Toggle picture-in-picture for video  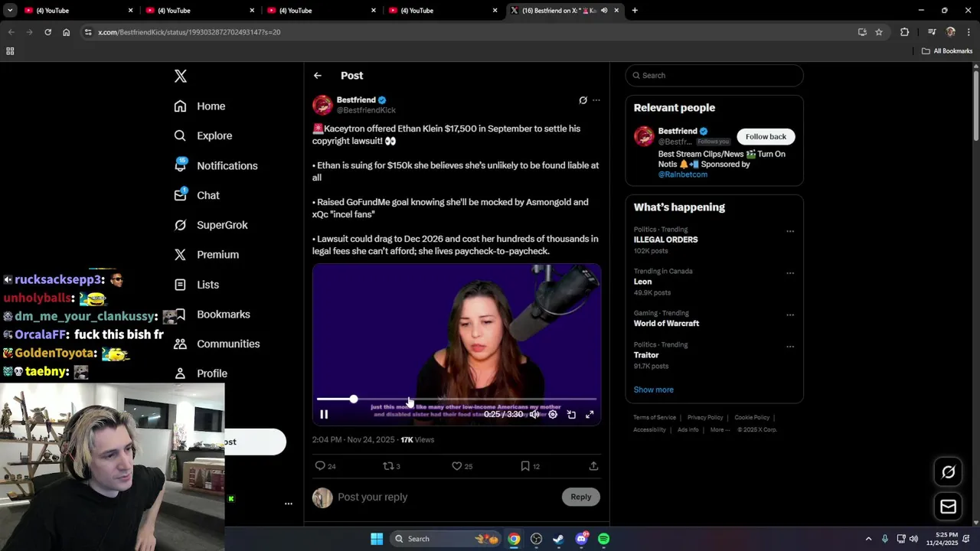(x=571, y=415)
